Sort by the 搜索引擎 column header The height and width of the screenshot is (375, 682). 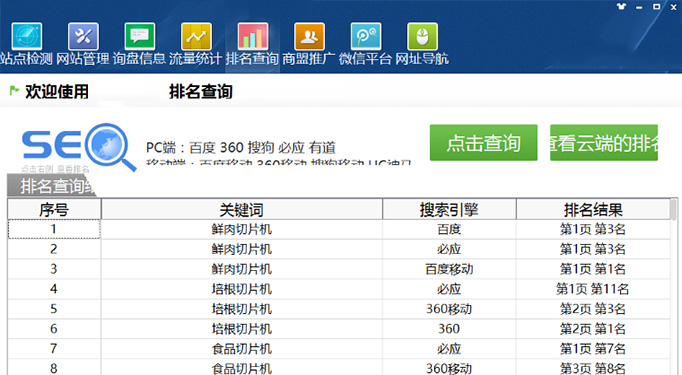pos(449,210)
